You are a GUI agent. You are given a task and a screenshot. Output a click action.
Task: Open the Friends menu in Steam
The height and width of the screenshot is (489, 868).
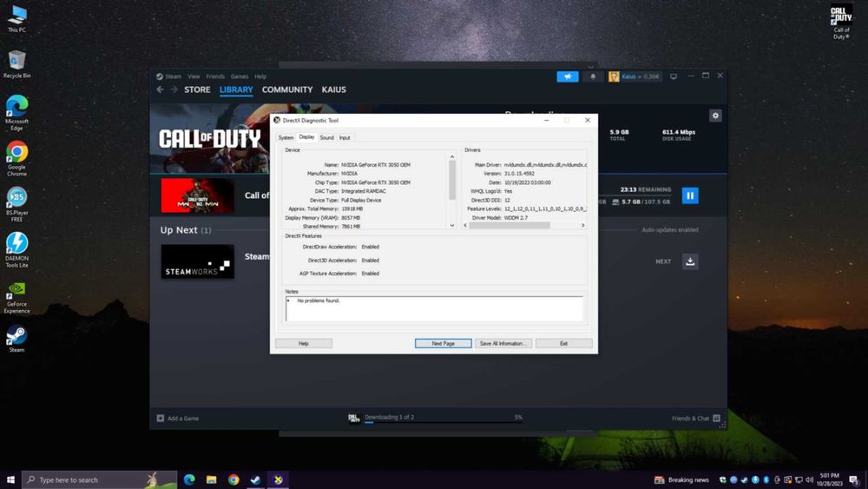point(215,76)
